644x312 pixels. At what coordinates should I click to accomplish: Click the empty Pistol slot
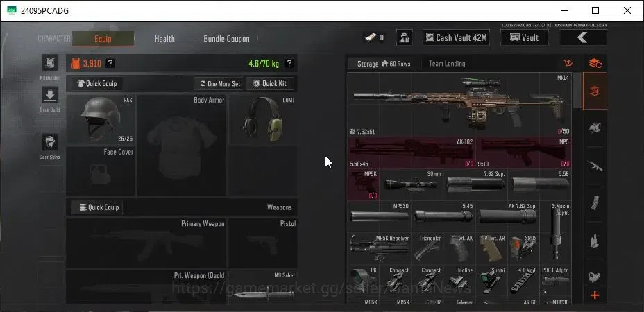[263, 243]
